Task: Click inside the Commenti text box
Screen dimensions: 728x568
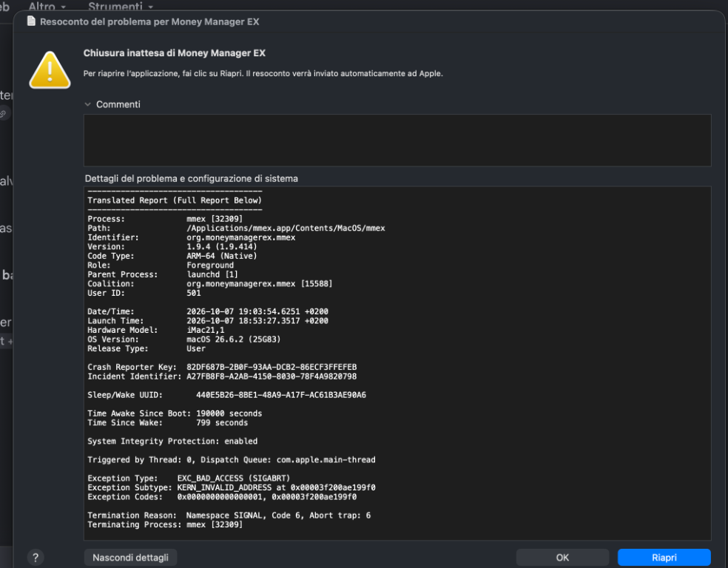Action: click(x=397, y=140)
